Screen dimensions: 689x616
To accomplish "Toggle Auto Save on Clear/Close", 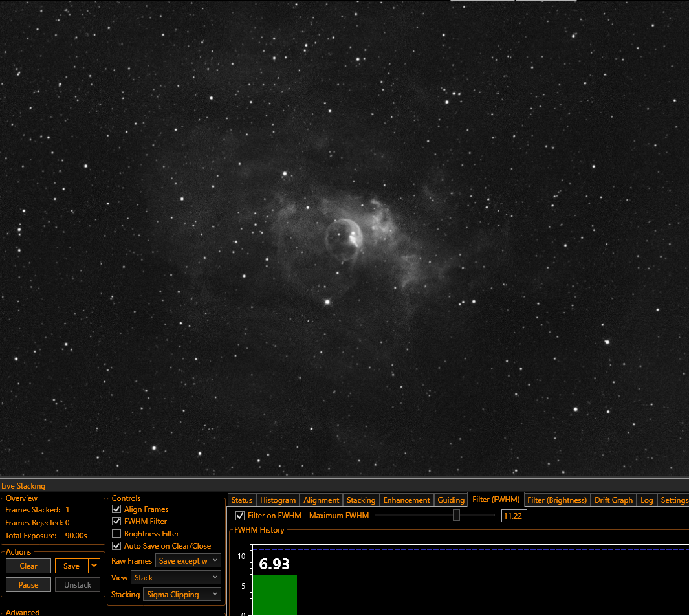I will click(116, 546).
